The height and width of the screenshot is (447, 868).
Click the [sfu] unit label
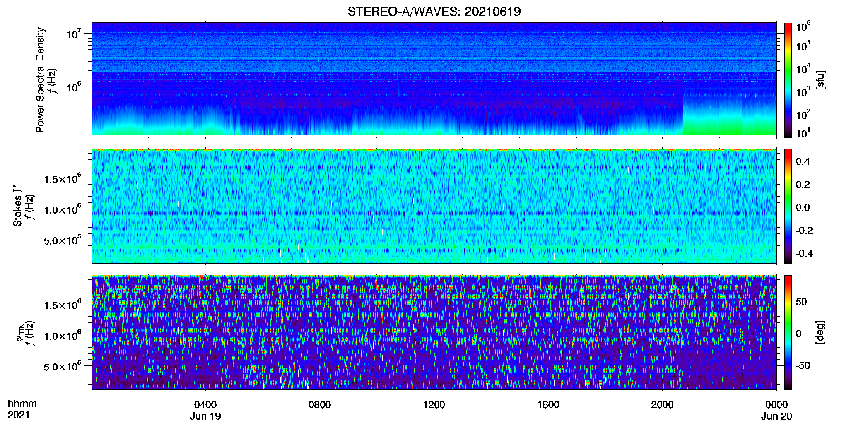pos(820,80)
